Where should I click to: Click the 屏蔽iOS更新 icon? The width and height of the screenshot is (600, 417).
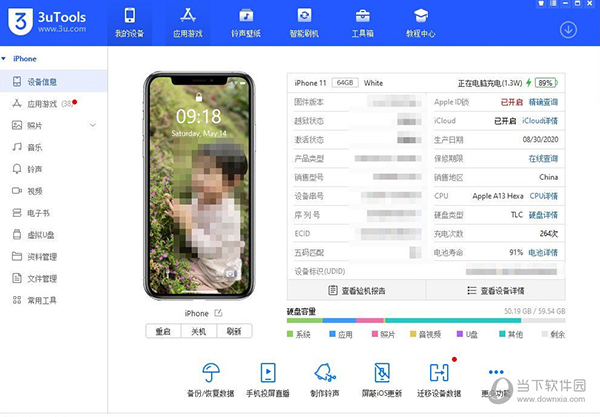(x=382, y=372)
